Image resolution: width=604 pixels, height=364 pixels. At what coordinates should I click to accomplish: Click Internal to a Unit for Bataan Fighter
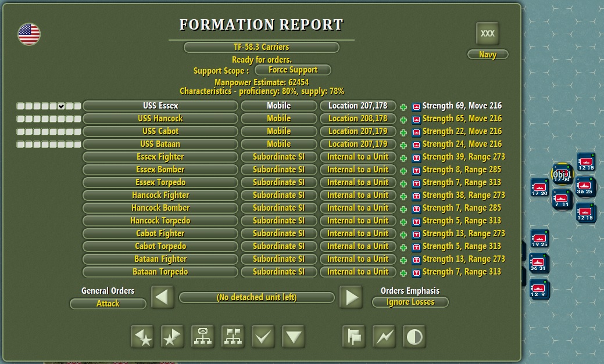tap(358, 259)
